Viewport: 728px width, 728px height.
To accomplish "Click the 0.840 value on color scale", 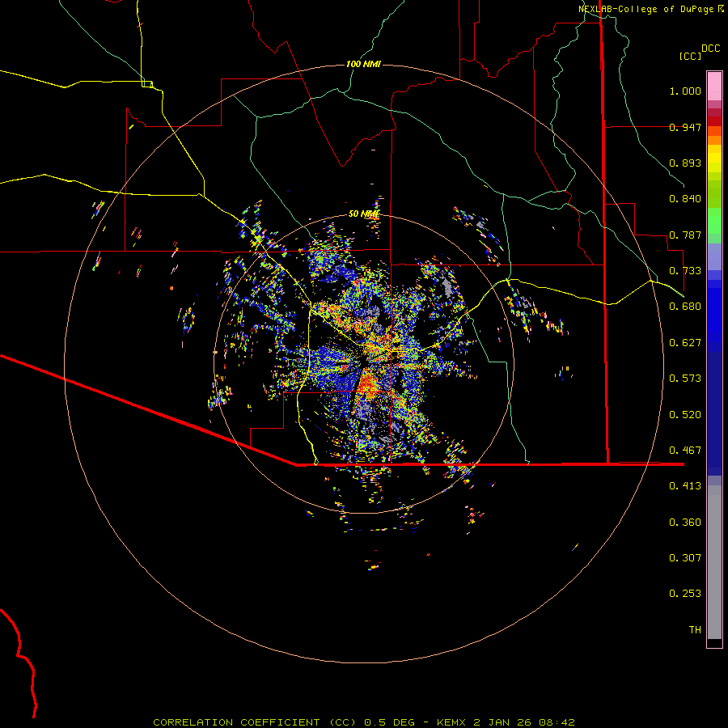I will coord(685,199).
